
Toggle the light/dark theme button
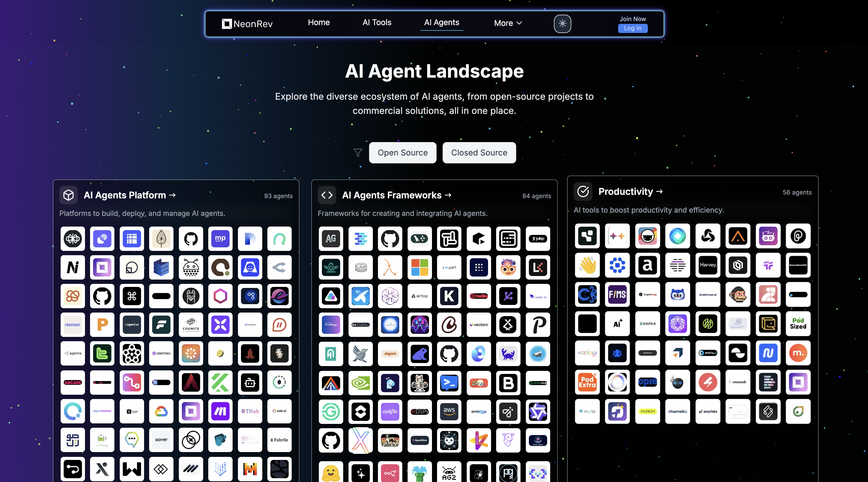562,24
